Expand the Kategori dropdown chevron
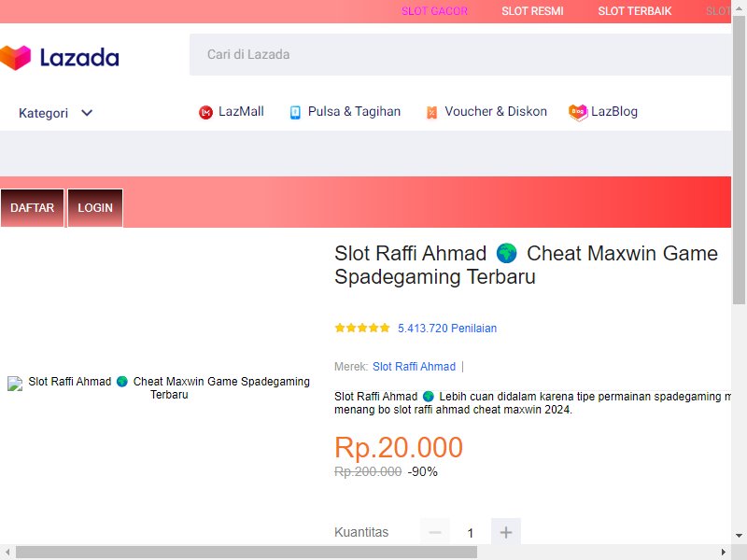Screen dimensions: 747x560 click(87, 113)
